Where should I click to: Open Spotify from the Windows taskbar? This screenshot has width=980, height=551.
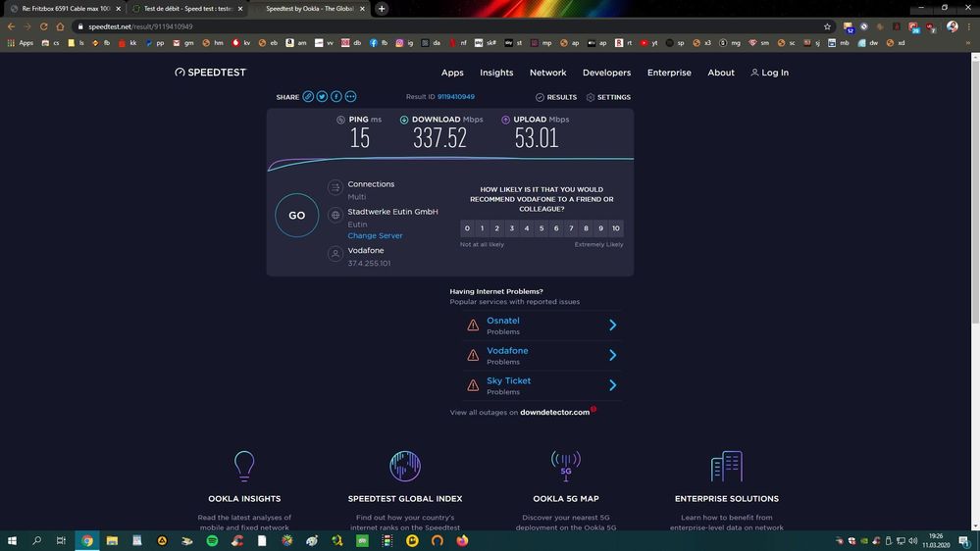(x=212, y=540)
